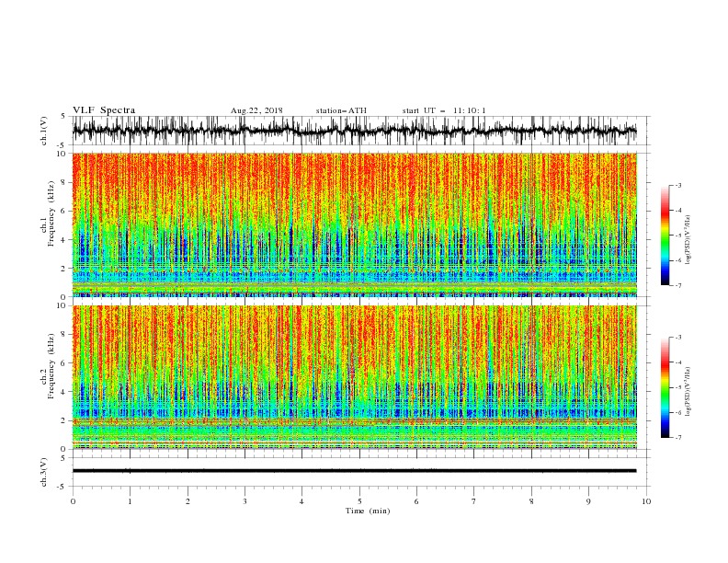Screen dimensions: 728x563
Task: Click ch.2 frequency axis tick "8"
Action: [x=64, y=335]
